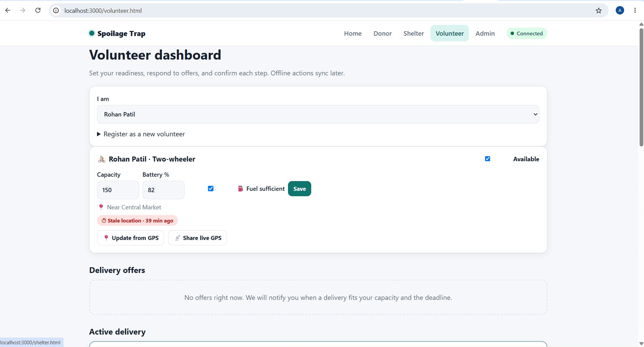This screenshot has width=644, height=347.
Task: Click the Active delivery heading
Action: [117, 332]
